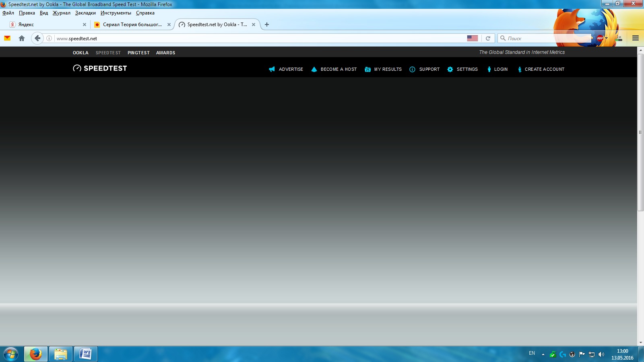
Task: Click the magnifier icon in the search box
Action: click(503, 38)
